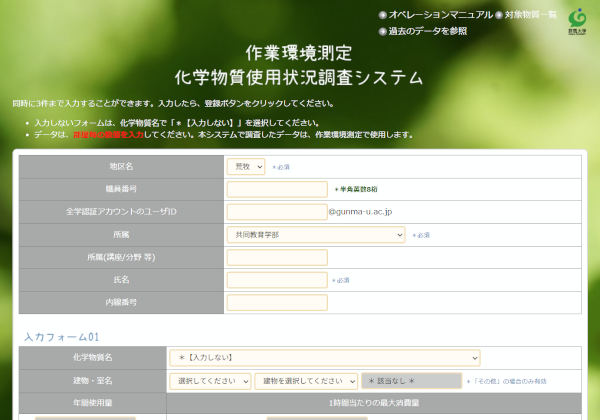Image resolution: width=600 pixels, height=420 pixels.
Task: Select the 内線番号 input field
Action: tap(277, 303)
